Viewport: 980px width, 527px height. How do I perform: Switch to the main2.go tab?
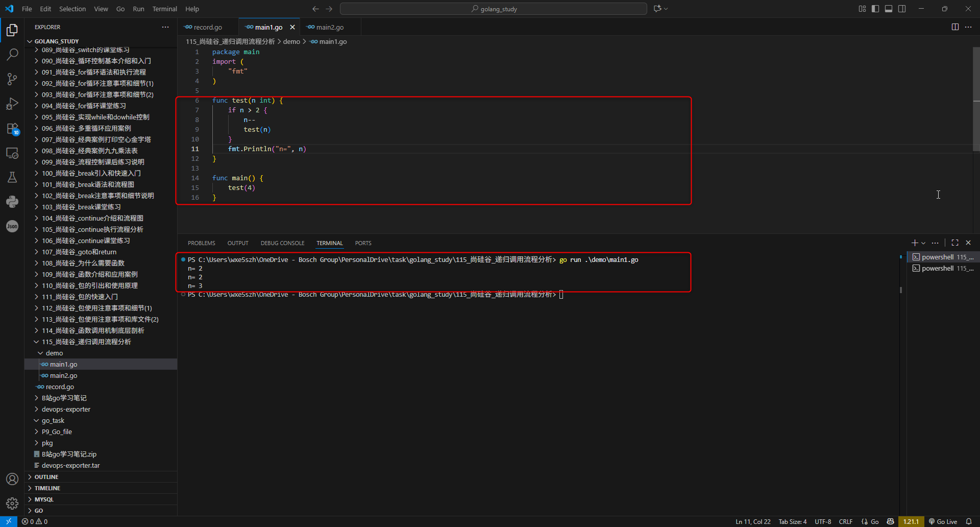(x=330, y=27)
